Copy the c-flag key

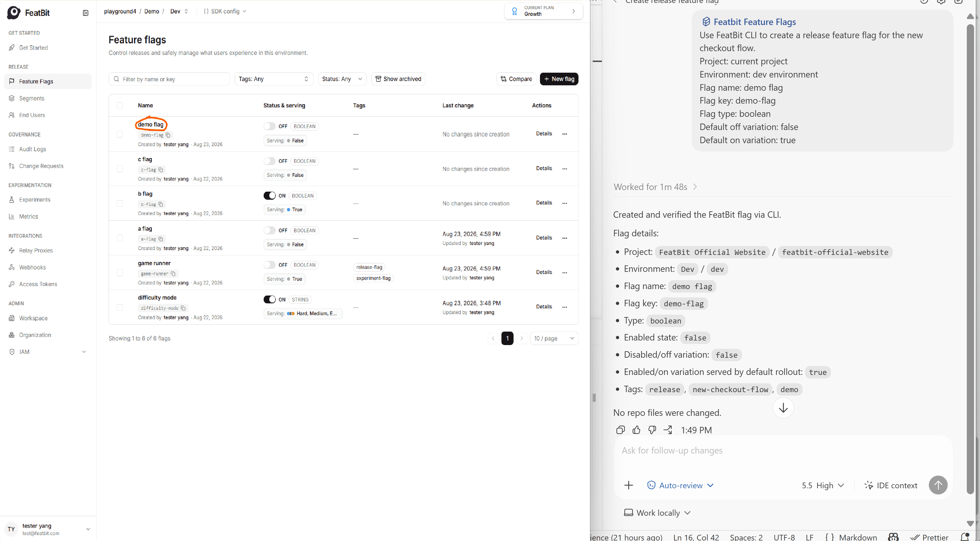(161, 170)
